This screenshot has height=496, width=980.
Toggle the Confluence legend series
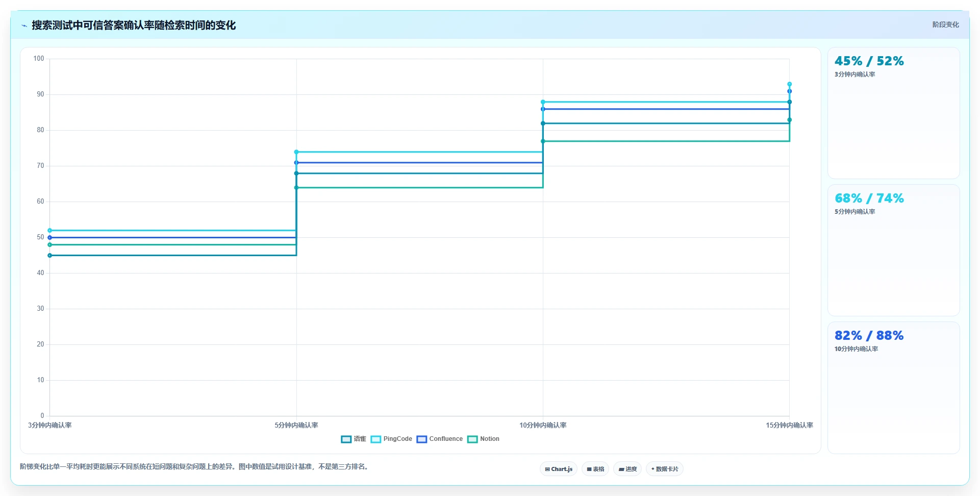(x=440, y=439)
